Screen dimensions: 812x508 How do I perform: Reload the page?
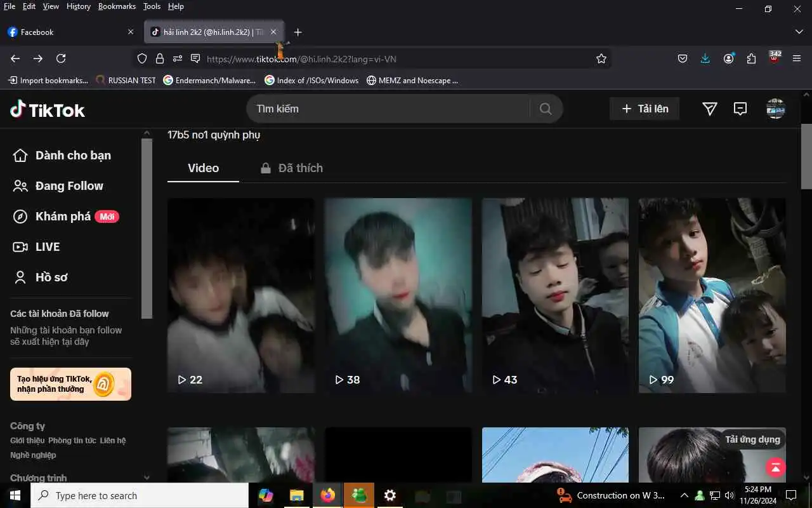61,58
